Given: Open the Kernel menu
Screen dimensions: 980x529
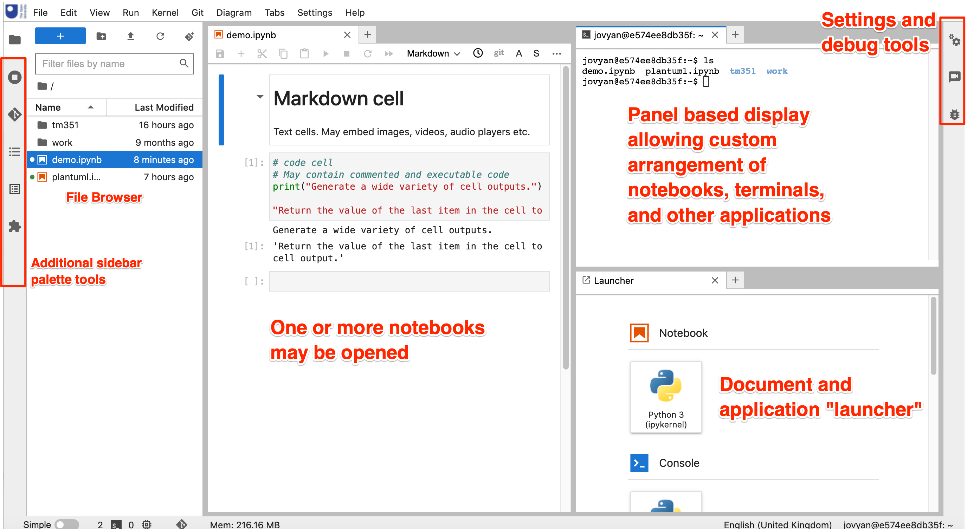Looking at the screenshot, I should point(165,13).
